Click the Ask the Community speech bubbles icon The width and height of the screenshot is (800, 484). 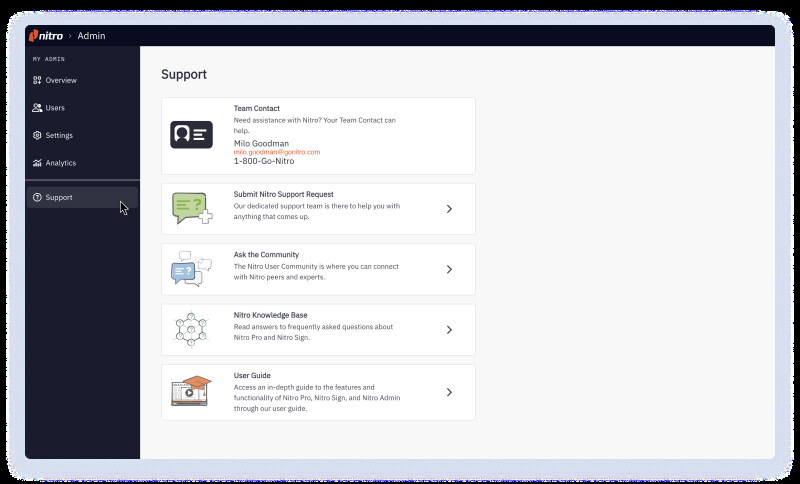click(191, 269)
